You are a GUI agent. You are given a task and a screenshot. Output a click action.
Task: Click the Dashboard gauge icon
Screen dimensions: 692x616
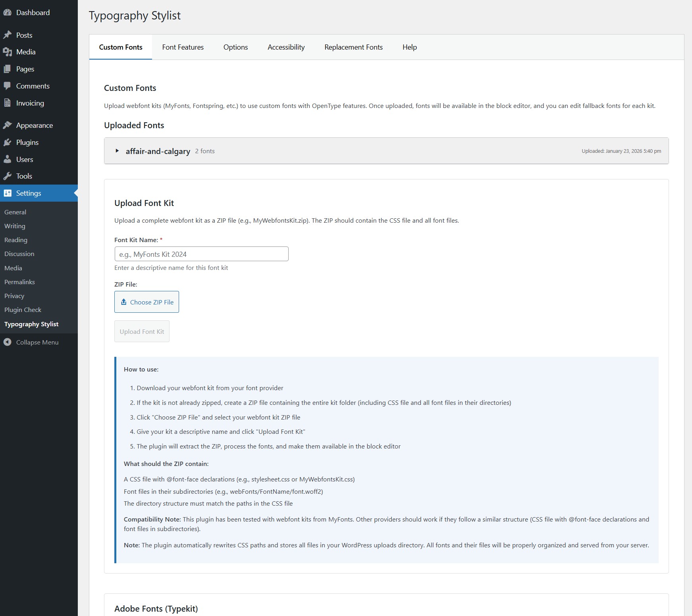point(7,13)
